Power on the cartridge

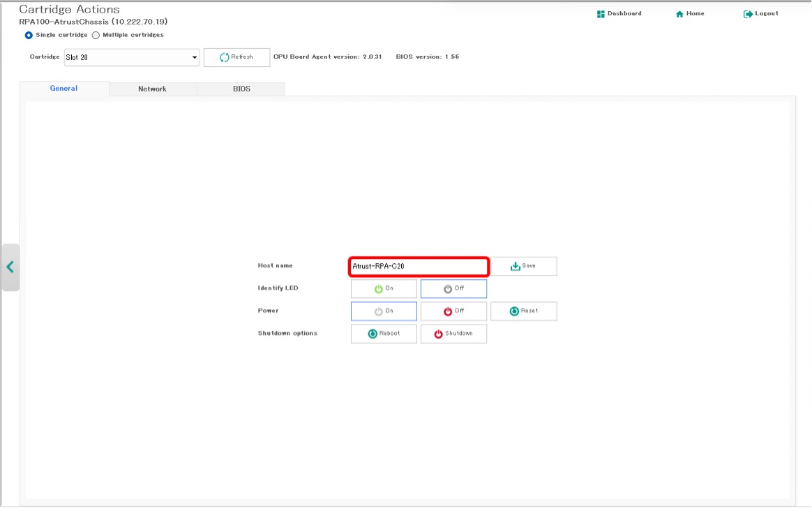click(x=384, y=311)
